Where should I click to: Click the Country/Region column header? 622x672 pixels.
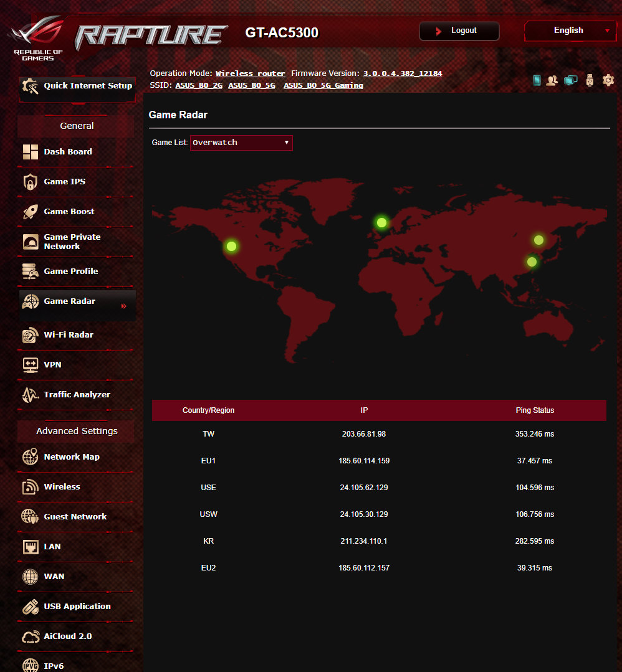click(x=209, y=410)
